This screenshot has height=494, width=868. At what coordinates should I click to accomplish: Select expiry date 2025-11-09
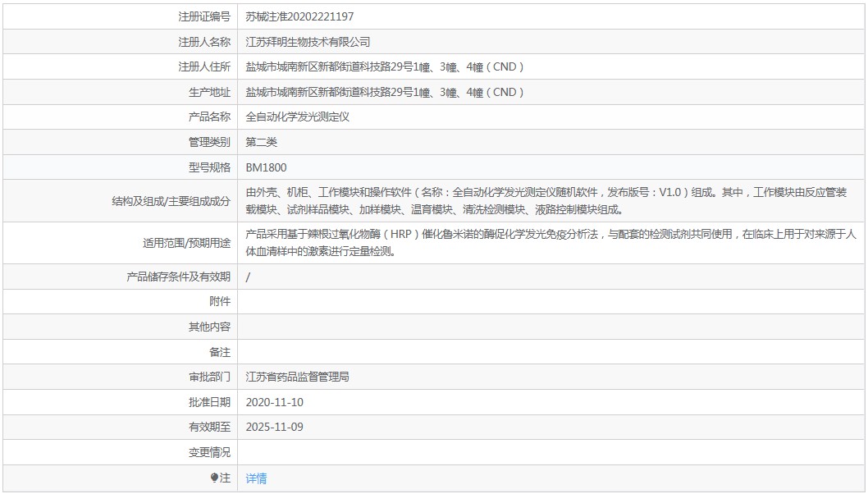(x=275, y=427)
